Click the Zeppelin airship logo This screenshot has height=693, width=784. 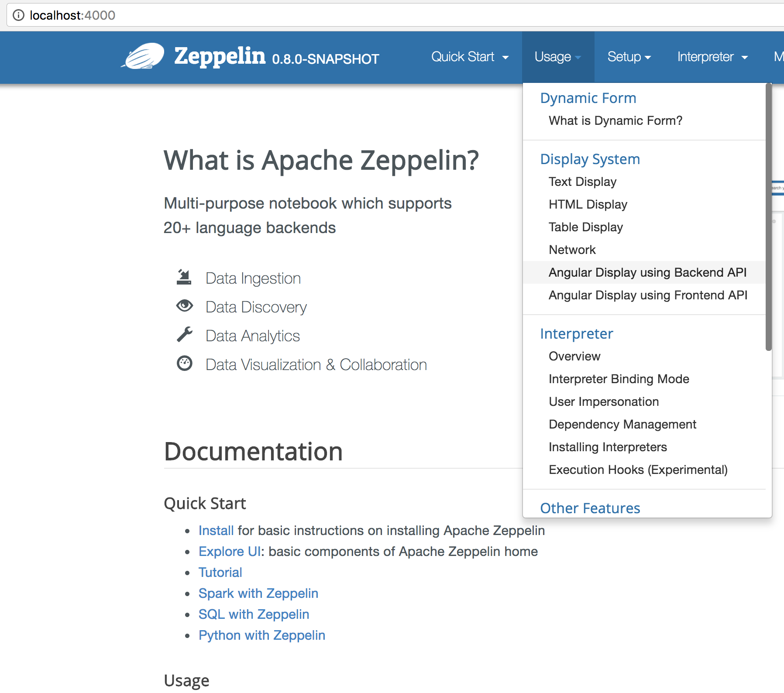pos(143,56)
